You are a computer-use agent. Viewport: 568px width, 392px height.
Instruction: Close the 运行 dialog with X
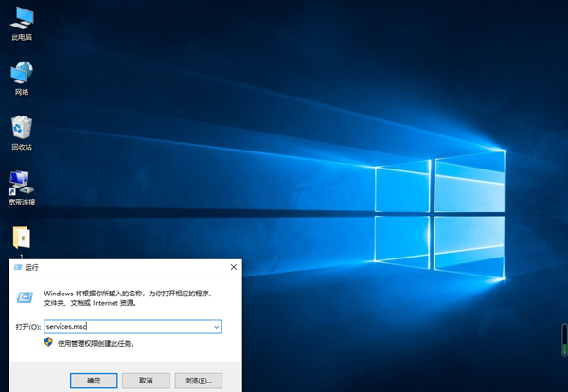pyautogui.click(x=234, y=267)
